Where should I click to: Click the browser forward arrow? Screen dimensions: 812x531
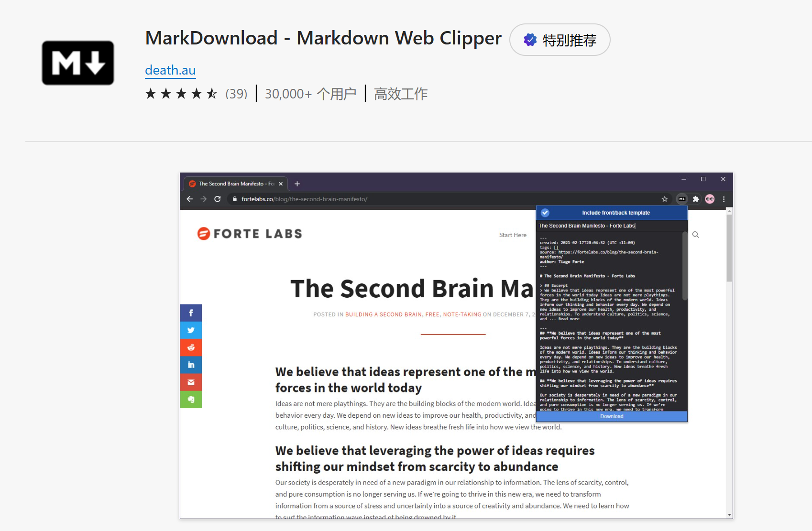coord(204,199)
